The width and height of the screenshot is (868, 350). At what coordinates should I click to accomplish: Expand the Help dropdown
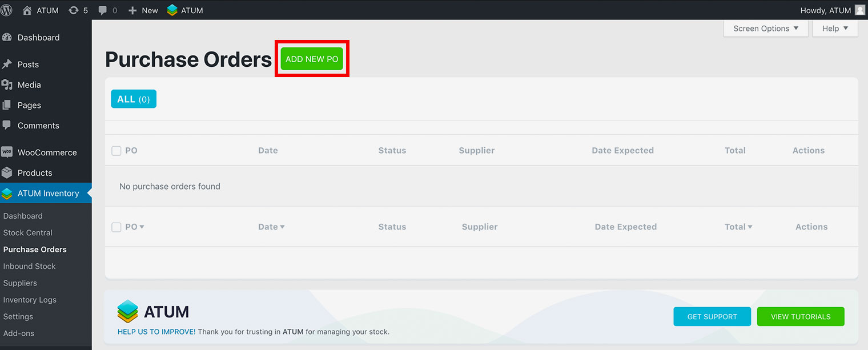[835, 29]
